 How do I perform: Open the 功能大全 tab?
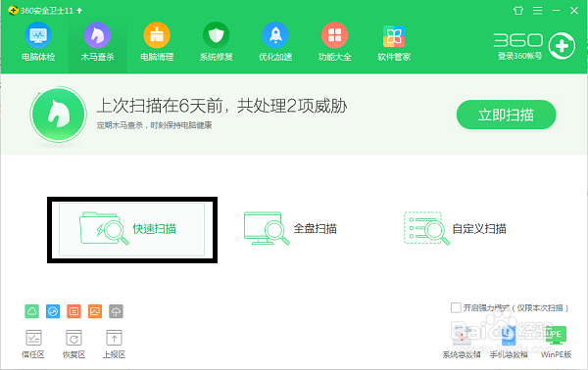(x=334, y=41)
